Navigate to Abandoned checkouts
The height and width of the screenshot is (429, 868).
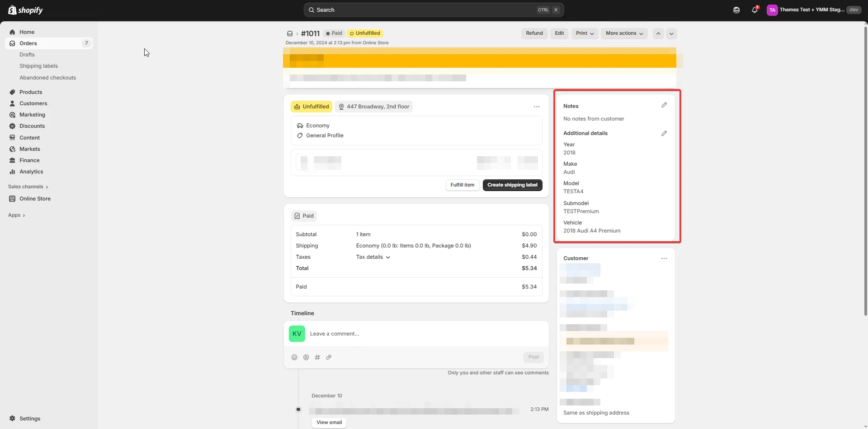(47, 78)
